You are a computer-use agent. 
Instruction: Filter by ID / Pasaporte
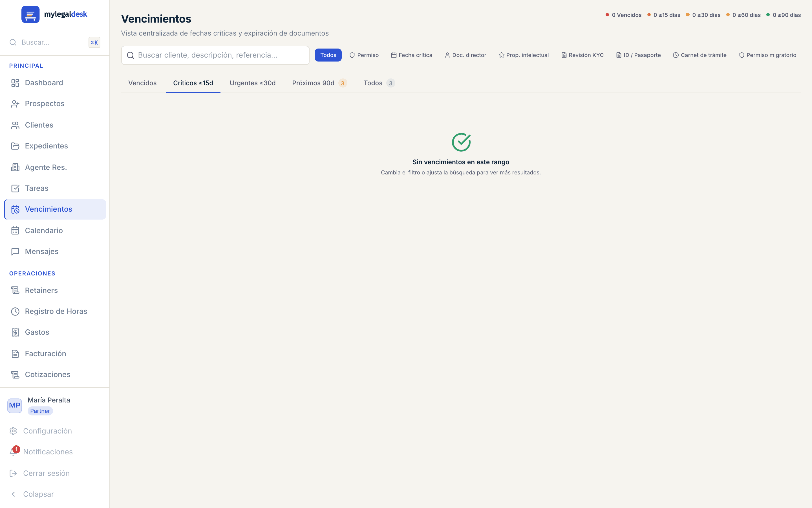click(639, 55)
